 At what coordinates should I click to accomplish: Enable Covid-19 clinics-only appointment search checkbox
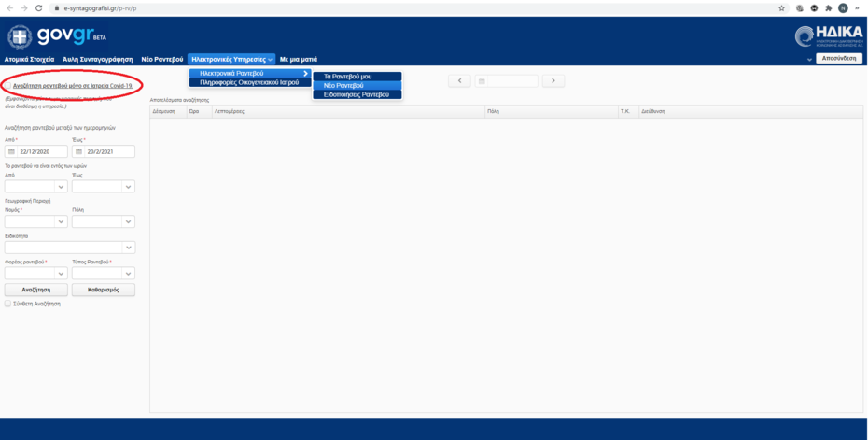click(7, 86)
